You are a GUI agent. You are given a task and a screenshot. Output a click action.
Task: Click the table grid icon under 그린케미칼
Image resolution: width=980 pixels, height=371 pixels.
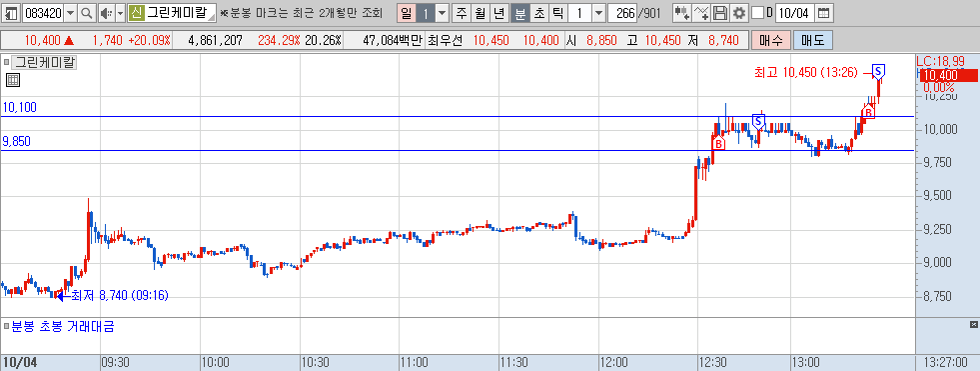[x=13, y=79]
